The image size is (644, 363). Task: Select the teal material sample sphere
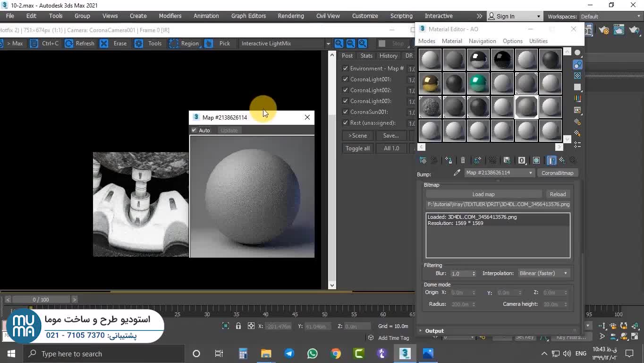click(478, 83)
